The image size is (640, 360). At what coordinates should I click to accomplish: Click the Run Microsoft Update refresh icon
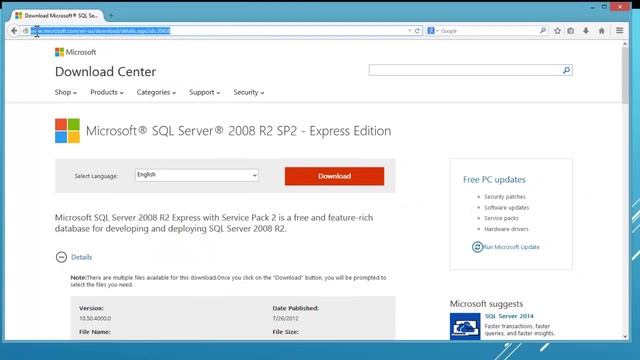(x=477, y=247)
